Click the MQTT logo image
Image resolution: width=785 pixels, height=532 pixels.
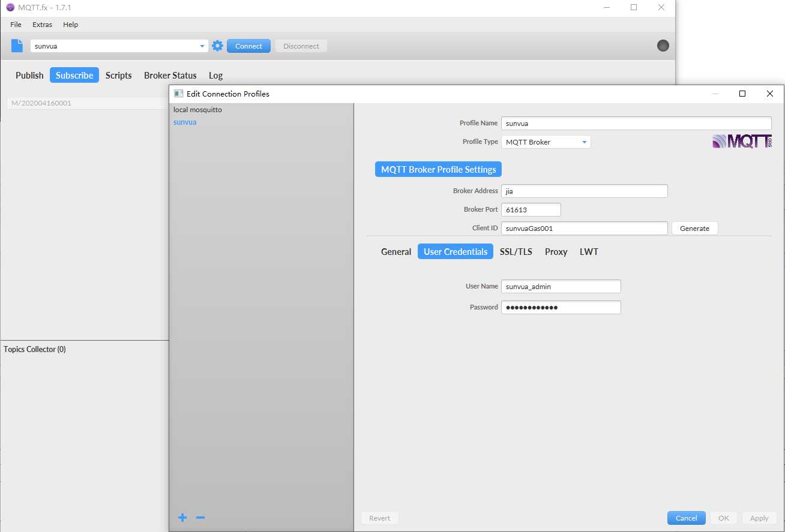(x=742, y=142)
